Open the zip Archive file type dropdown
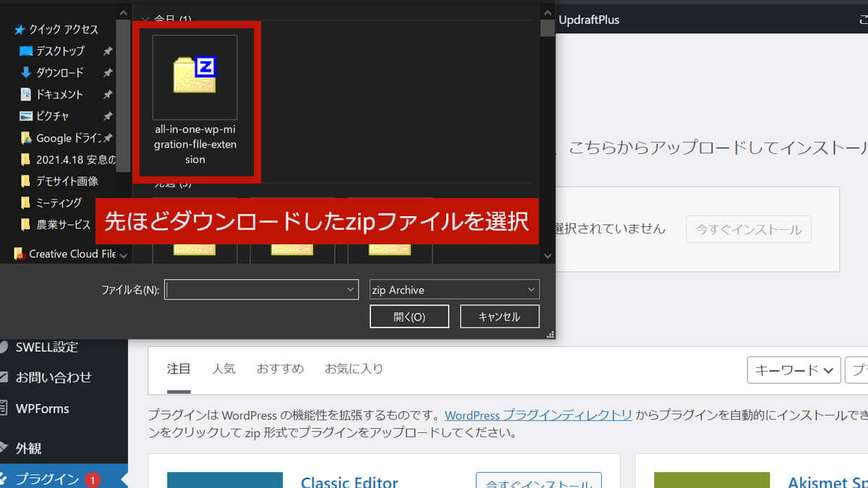The width and height of the screenshot is (868, 488). point(454,290)
